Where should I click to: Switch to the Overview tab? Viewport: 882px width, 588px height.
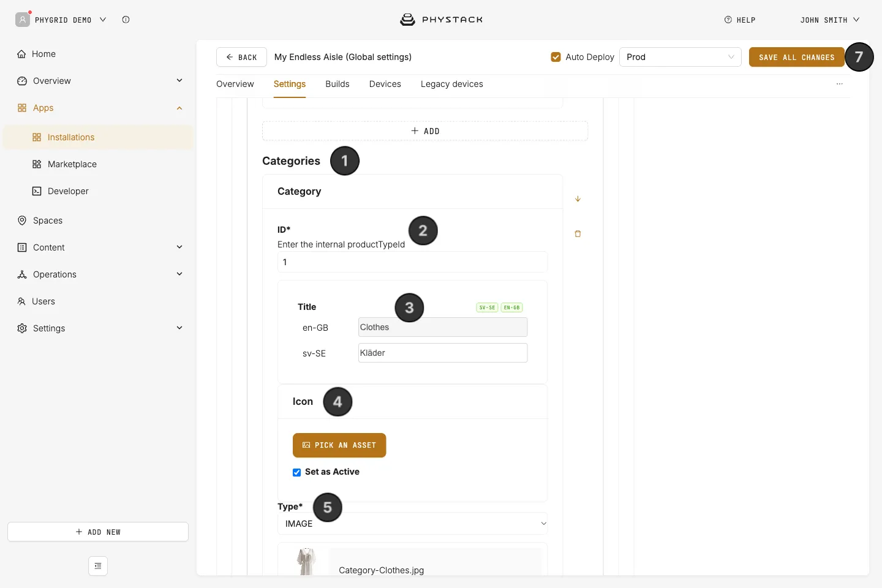pyautogui.click(x=235, y=84)
